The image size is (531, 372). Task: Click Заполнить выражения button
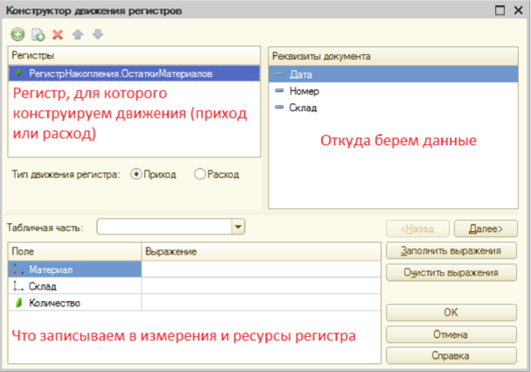coord(451,251)
